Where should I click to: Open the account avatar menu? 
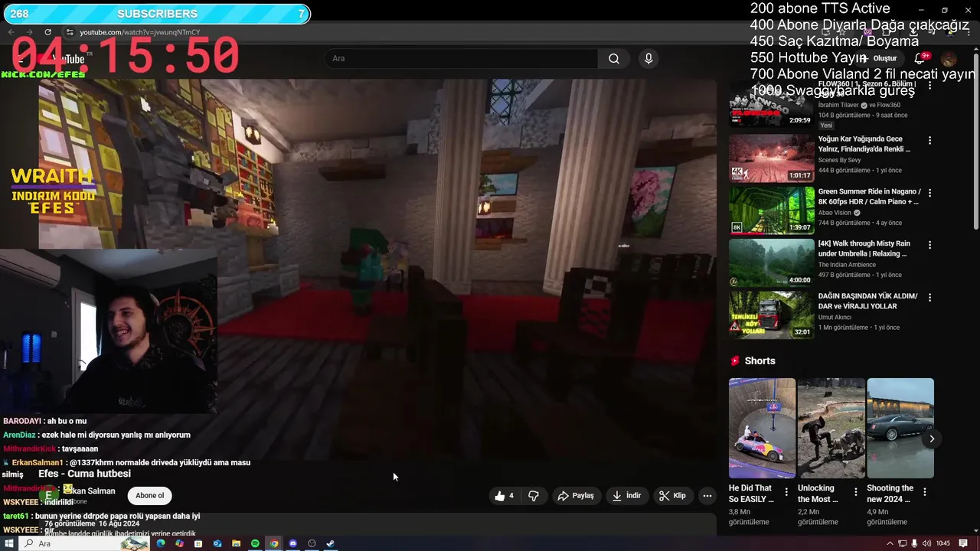949,59
